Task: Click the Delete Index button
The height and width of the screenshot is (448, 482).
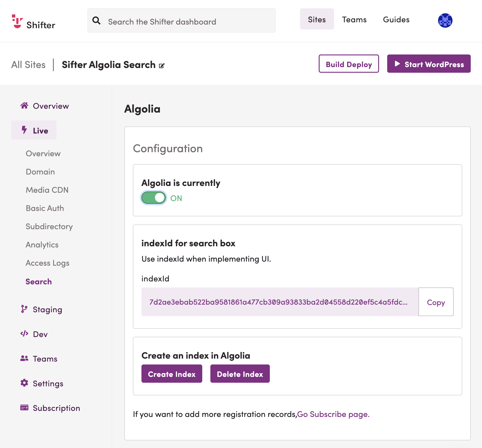Action: tap(240, 374)
